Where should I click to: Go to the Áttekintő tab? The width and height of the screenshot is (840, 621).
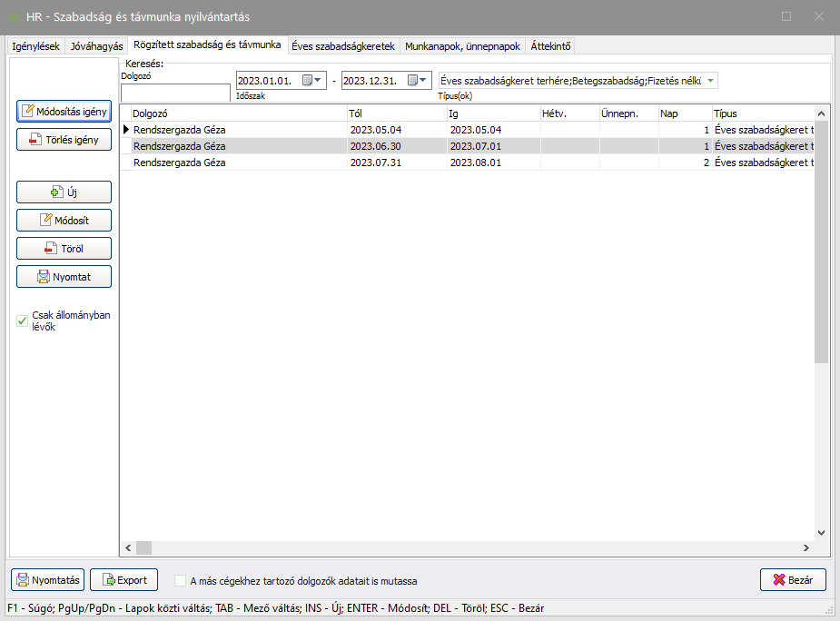pos(550,45)
